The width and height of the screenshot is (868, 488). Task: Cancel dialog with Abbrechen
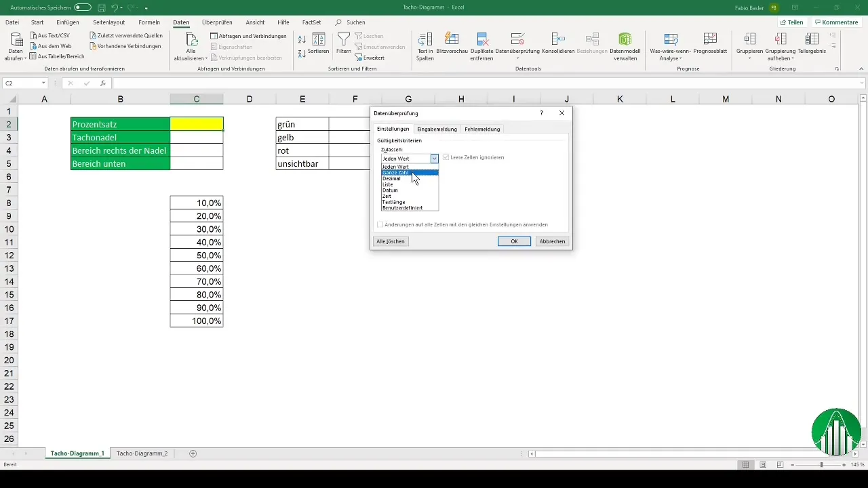552,241
